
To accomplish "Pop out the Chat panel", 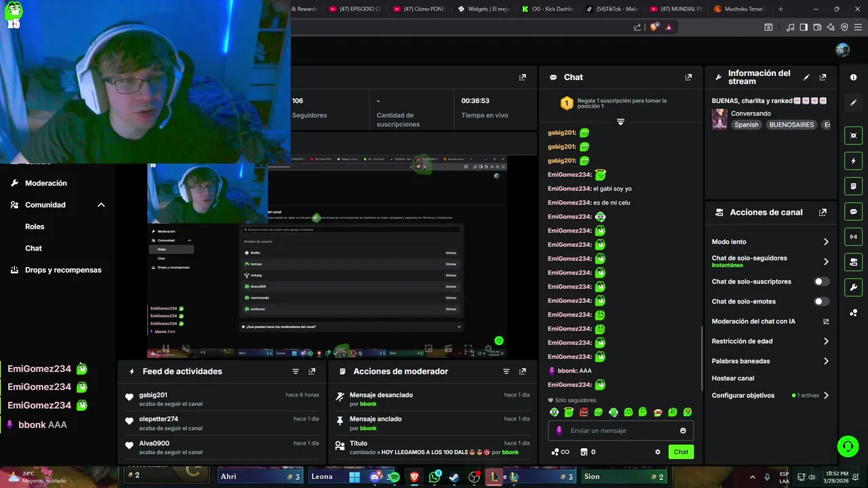I will [x=688, y=77].
